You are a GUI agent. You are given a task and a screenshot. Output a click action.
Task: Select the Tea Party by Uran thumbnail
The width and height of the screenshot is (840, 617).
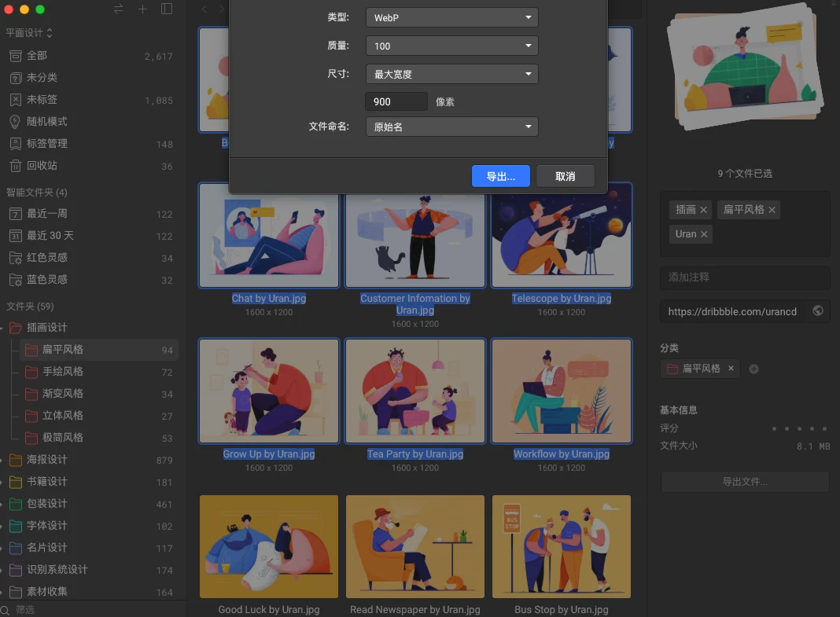pos(415,391)
